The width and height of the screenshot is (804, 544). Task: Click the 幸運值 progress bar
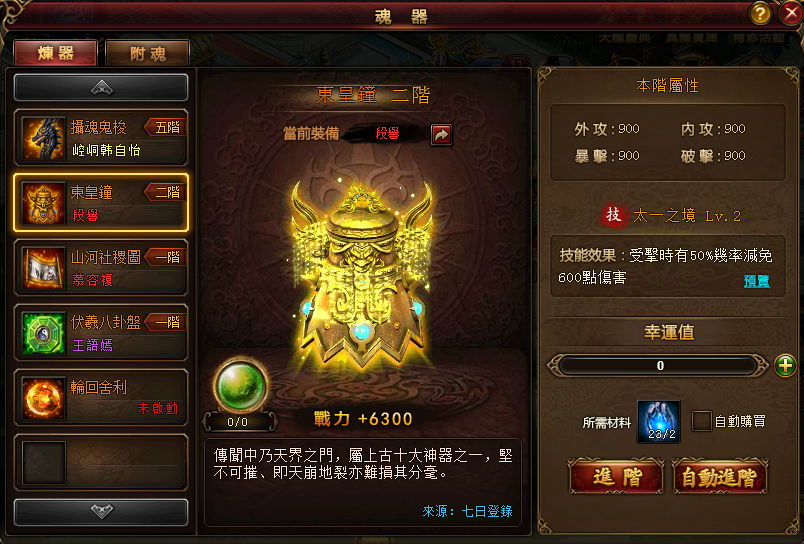pyautogui.click(x=658, y=366)
